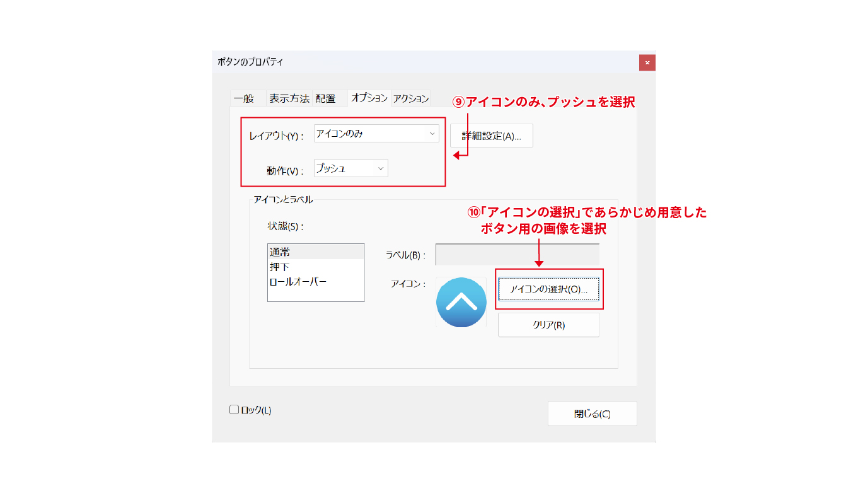Image resolution: width=868 pixels, height=493 pixels.
Task: Click empty space below ロールオーバー in list
Action: (315, 294)
